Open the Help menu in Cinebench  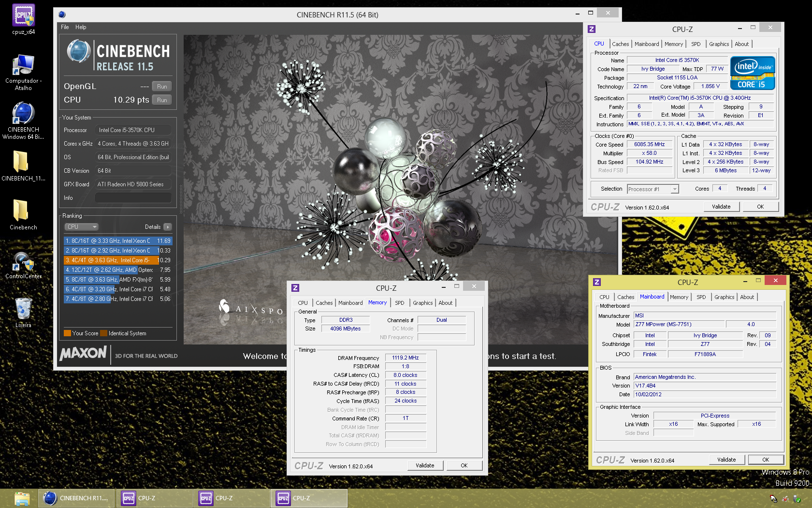(x=81, y=27)
